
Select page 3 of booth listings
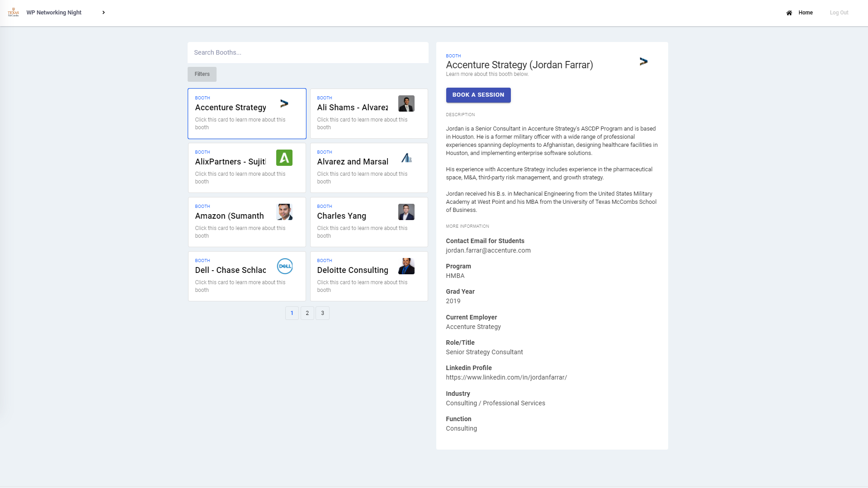pos(322,313)
